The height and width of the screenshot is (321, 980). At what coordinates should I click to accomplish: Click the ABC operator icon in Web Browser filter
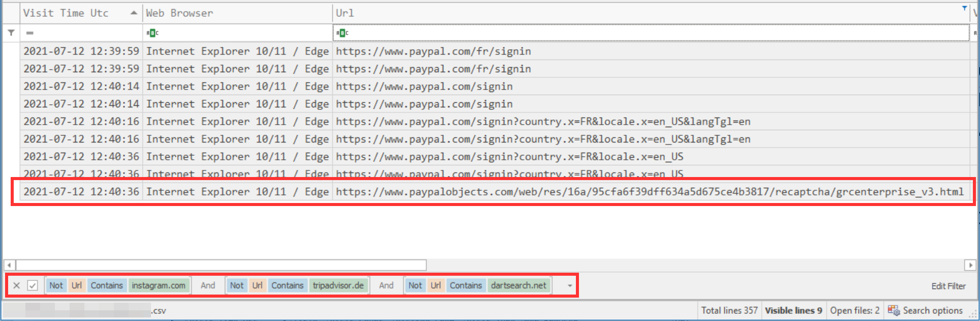[x=152, y=33]
